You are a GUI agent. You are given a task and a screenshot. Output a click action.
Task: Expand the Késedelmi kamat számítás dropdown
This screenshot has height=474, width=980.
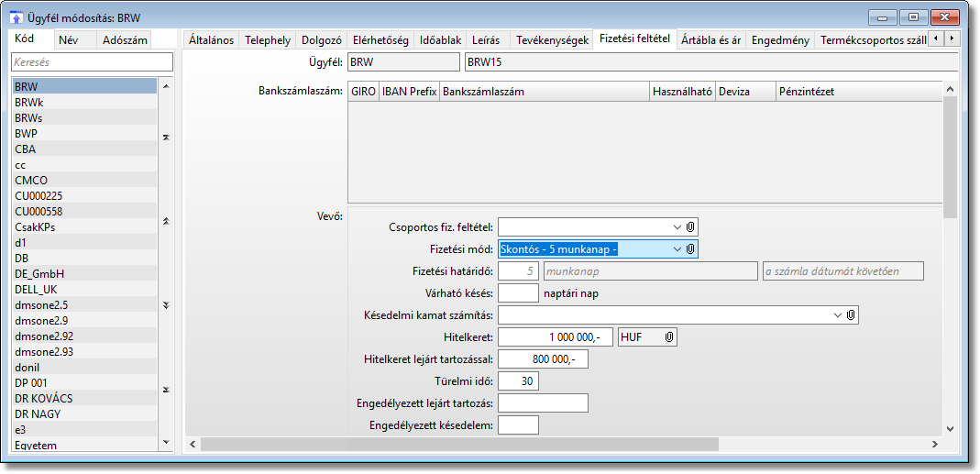pyautogui.click(x=838, y=315)
